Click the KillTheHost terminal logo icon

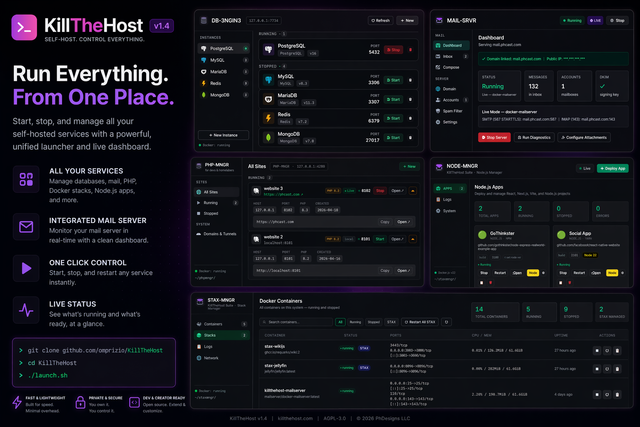coord(24,27)
